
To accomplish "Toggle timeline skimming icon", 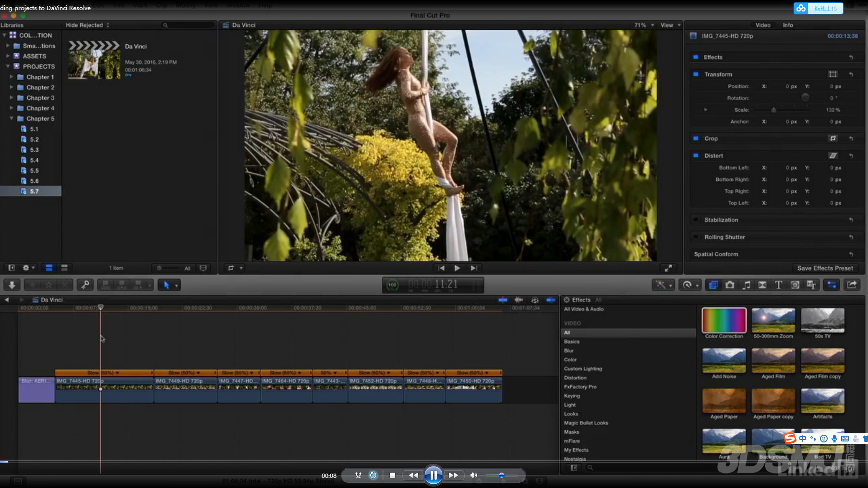I will pyautogui.click(x=503, y=300).
